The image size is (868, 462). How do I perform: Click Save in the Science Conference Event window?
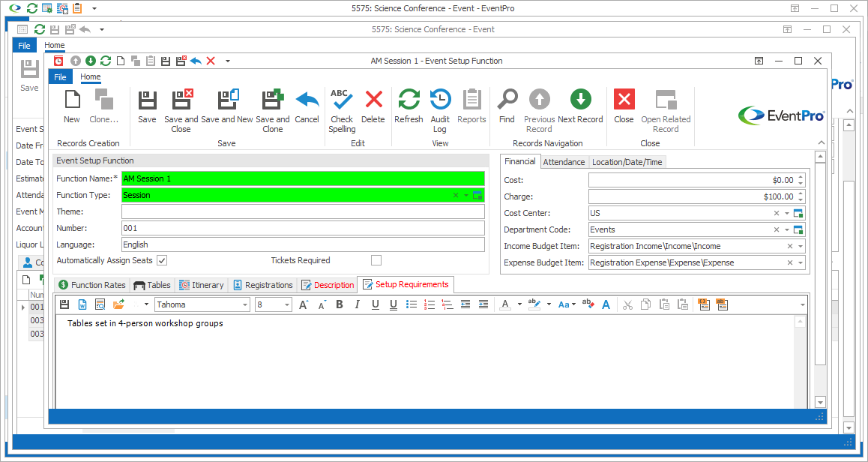pos(29,76)
